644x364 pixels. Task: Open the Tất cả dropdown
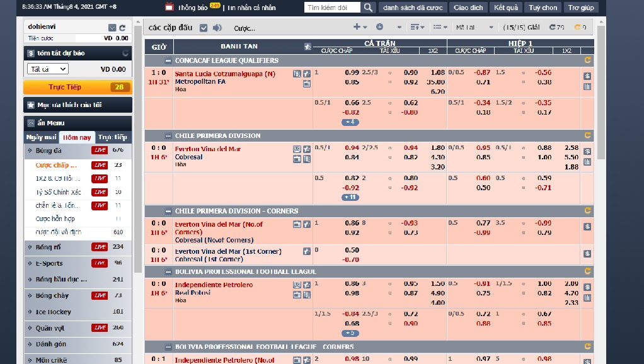[x=48, y=69]
